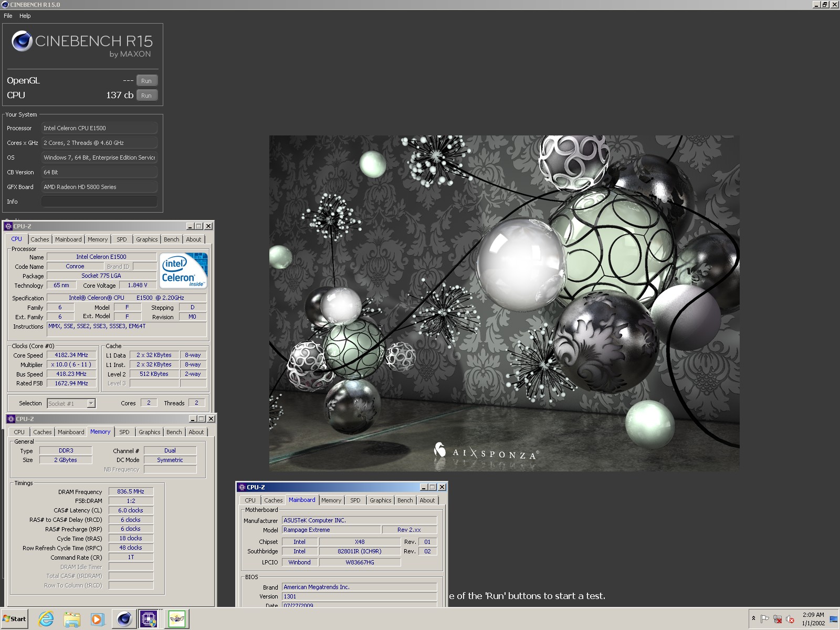Open Action Center flag tray icon
Screen dimensions: 840x630
pyautogui.click(x=765, y=619)
